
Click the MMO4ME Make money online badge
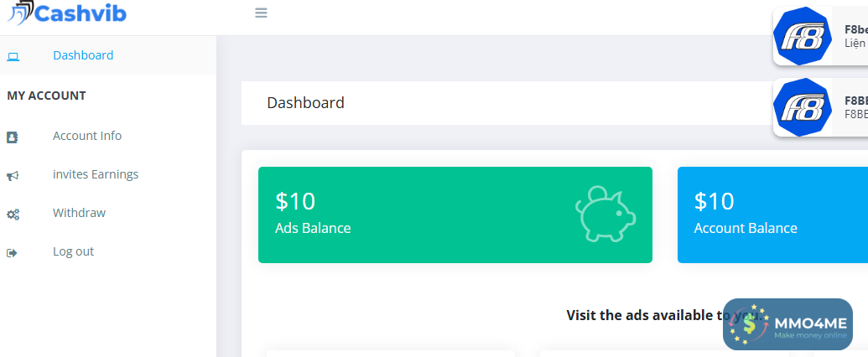click(x=787, y=324)
